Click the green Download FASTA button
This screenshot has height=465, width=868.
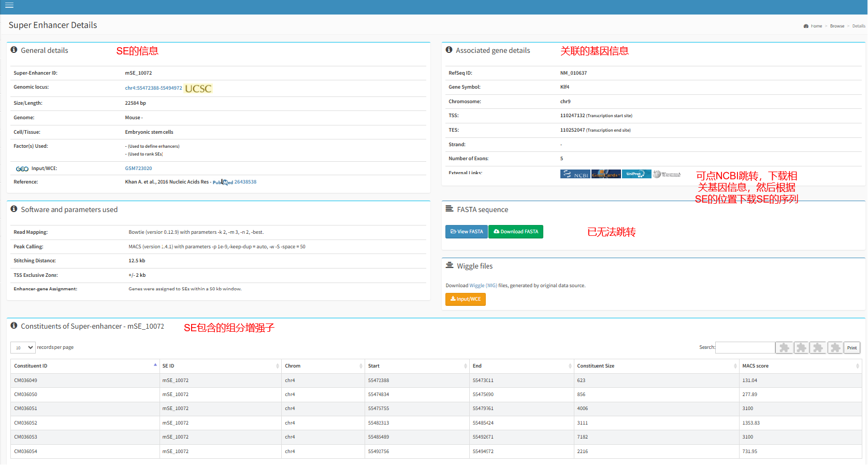tap(516, 232)
